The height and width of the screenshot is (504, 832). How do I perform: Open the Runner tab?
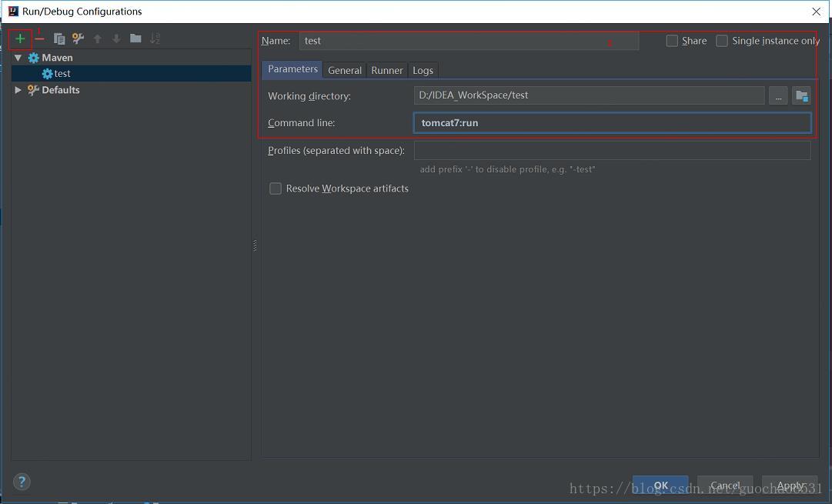click(x=387, y=70)
